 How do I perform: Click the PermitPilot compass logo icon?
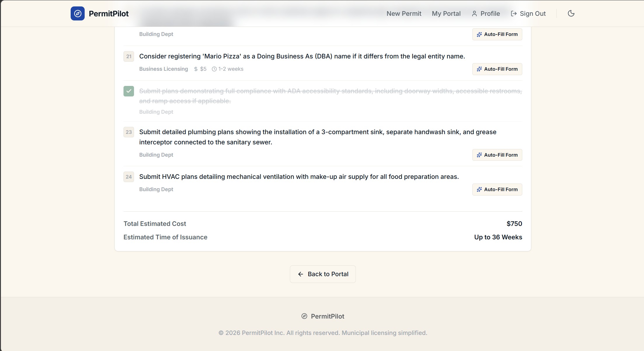pos(77,13)
